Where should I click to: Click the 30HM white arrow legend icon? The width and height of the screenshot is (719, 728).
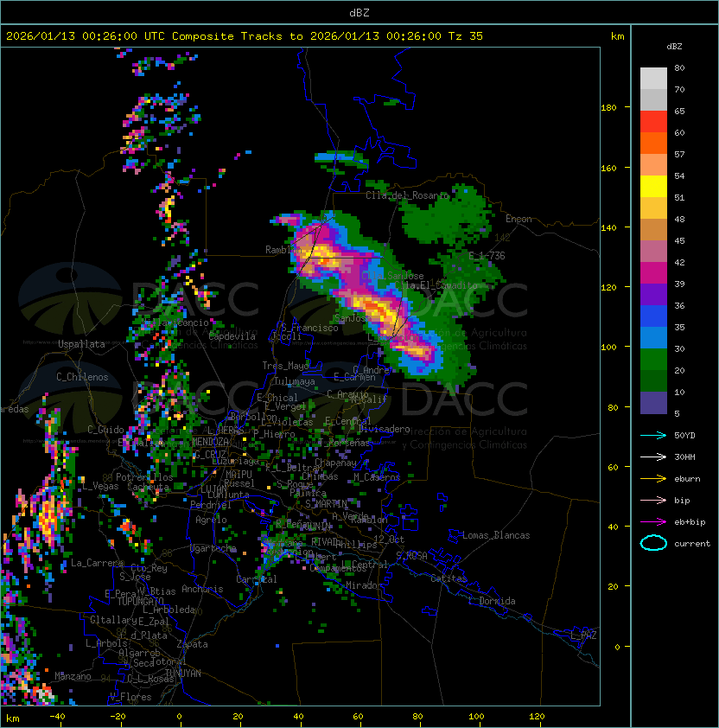point(653,457)
